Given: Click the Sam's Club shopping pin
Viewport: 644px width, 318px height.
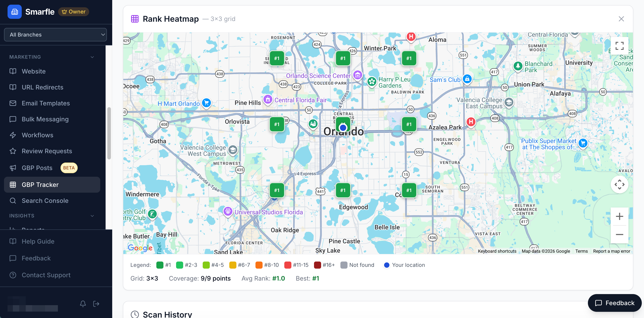Looking at the screenshot, I should (467, 79).
